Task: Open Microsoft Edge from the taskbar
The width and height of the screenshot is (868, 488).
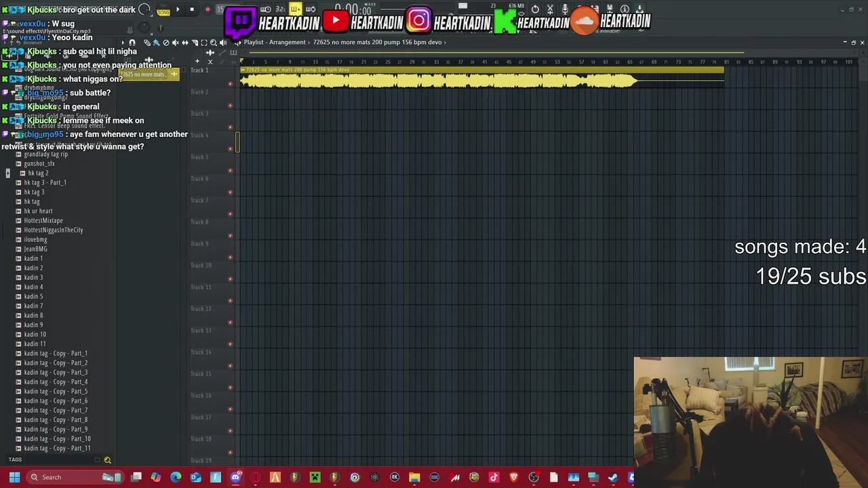Action: pos(176,477)
